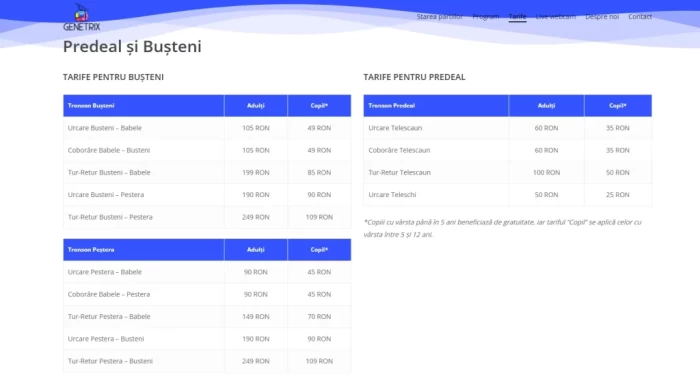Click adult price for Tur-Retur Busteni – Pestera
The height and width of the screenshot is (377, 700).
click(256, 217)
